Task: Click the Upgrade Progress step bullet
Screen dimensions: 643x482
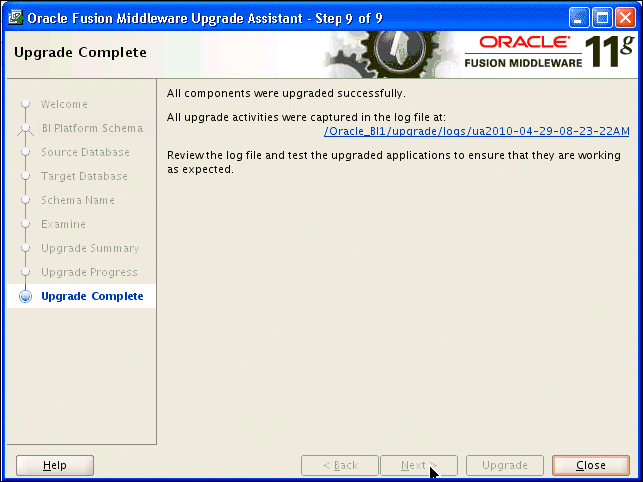Action: tap(25, 272)
